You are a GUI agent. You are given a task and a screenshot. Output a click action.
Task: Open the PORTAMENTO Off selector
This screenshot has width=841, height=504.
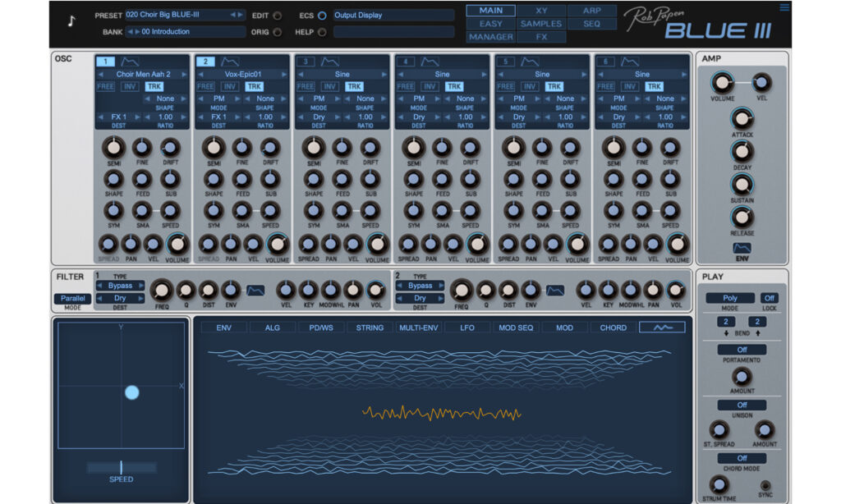coord(742,350)
